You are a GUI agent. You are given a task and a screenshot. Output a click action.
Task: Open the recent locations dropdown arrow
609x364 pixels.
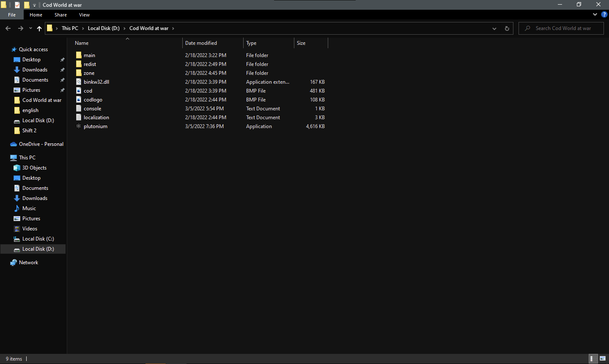(30, 28)
